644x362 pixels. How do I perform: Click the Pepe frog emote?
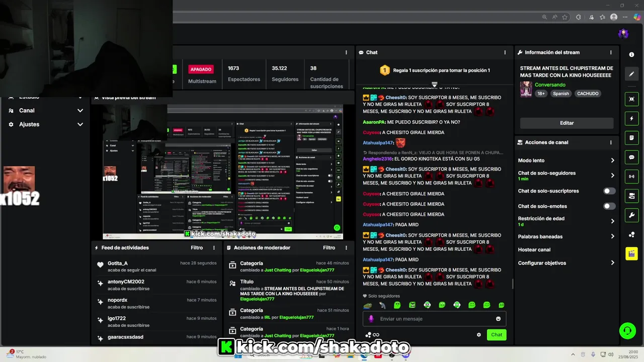(x=368, y=305)
